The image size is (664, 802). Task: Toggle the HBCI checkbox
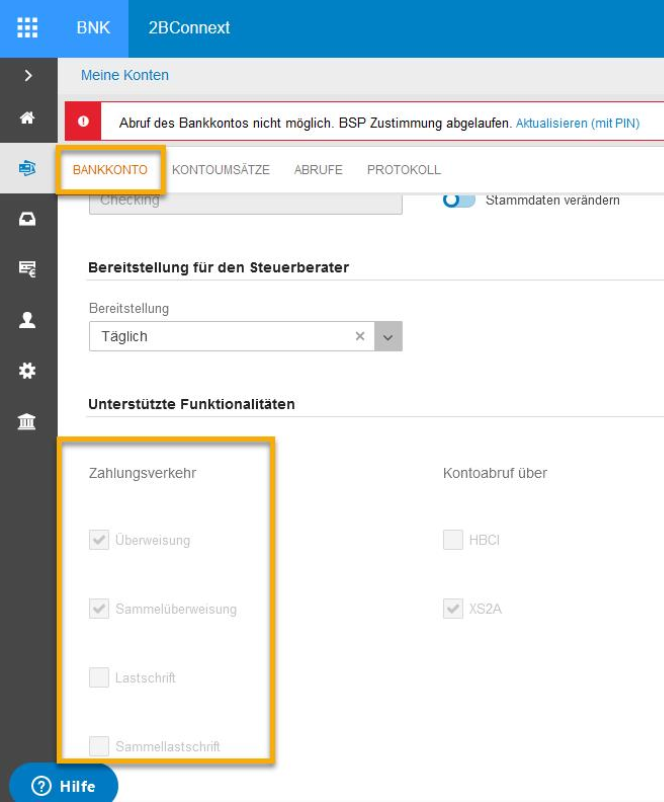(x=453, y=540)
